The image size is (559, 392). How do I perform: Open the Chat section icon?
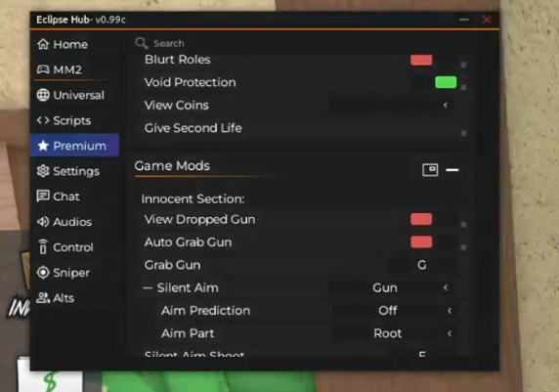click(x=43, y=196)
